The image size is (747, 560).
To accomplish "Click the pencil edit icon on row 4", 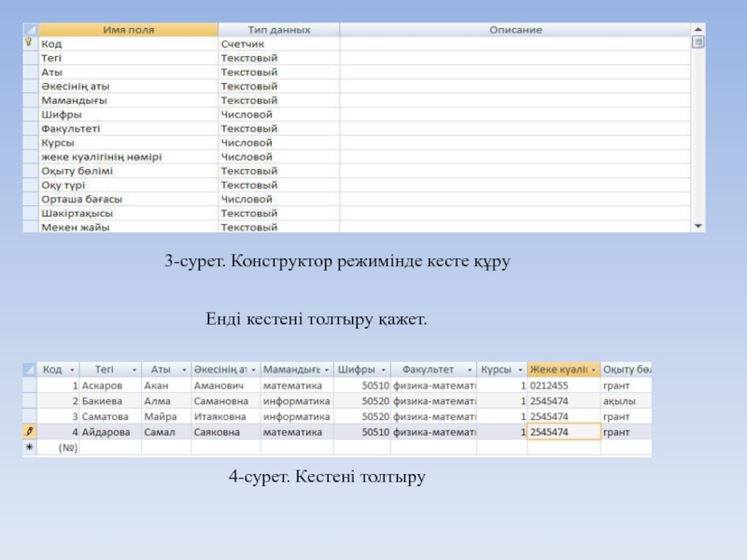I will [29, 433].
